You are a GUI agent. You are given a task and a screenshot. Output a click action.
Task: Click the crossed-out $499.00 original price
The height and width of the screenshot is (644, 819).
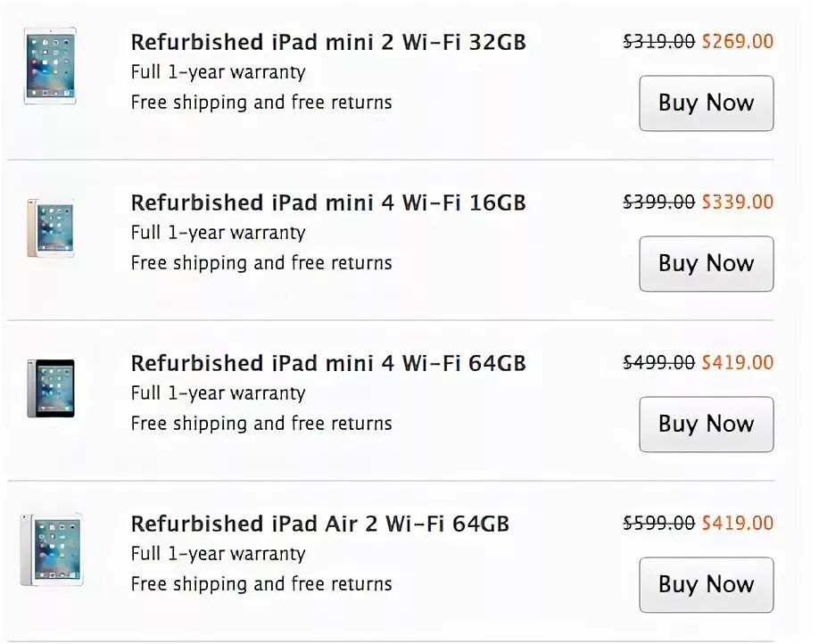coord(658,362)
